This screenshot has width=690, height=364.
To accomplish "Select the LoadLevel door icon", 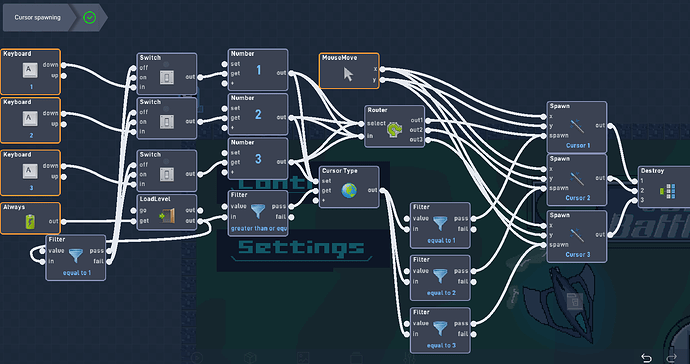I will tap(167, 216).
